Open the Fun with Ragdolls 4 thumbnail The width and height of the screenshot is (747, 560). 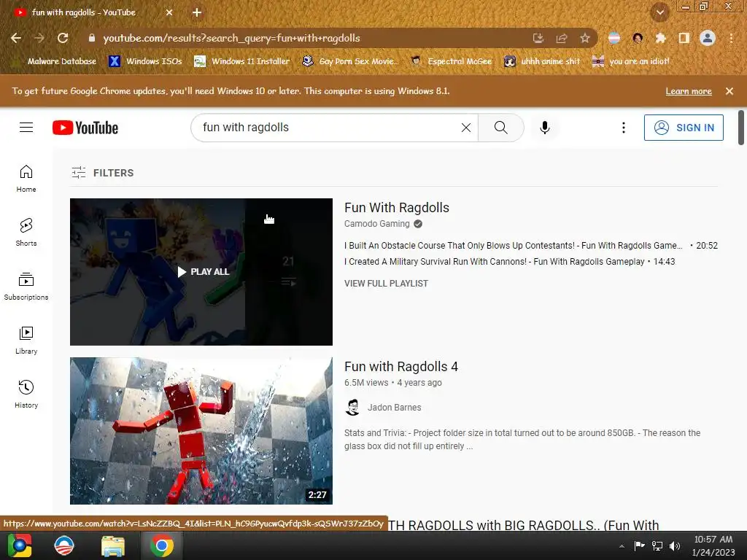(201, 431)
